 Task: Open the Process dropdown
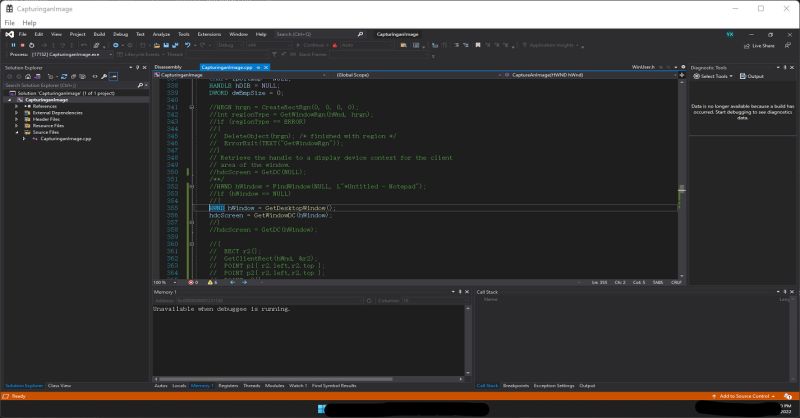pyautogui.click(x=70, y=54)
